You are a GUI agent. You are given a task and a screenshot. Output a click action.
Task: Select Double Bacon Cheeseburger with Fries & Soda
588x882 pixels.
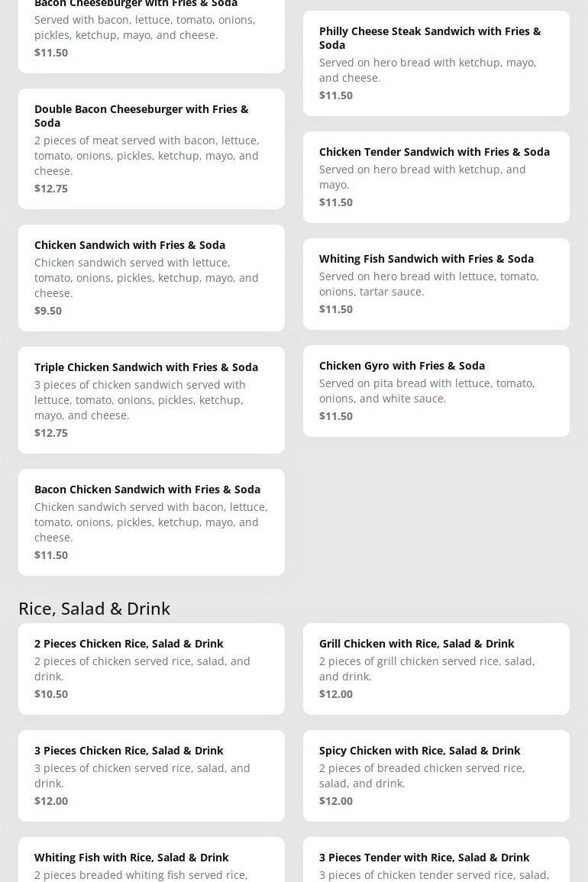151,149
